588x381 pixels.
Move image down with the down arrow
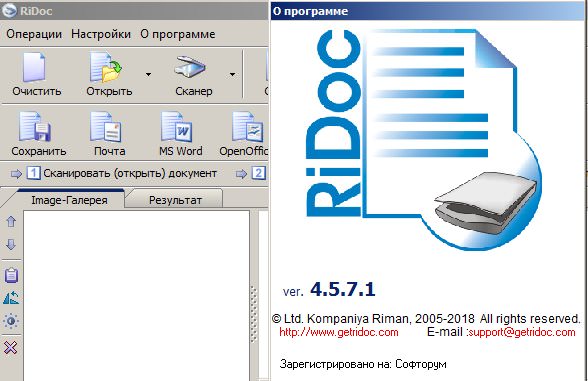pos(11,244)
